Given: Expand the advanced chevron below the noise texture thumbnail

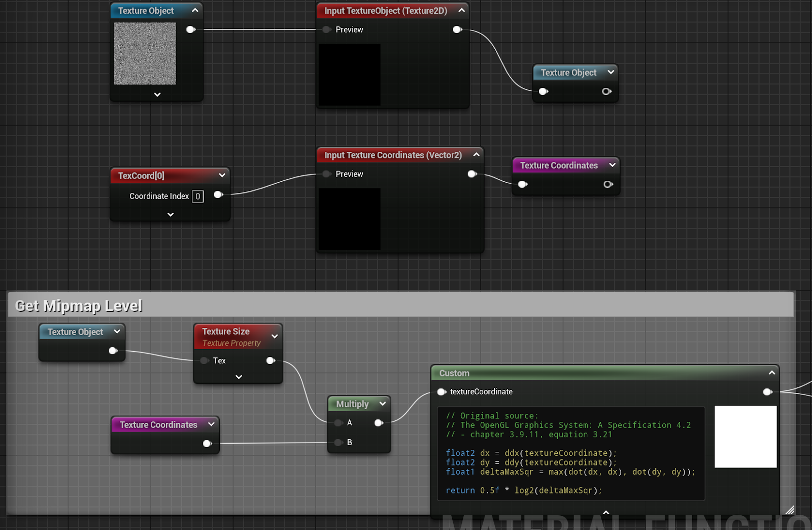Looking at the screenshot, I should click(x=157, y=94).
